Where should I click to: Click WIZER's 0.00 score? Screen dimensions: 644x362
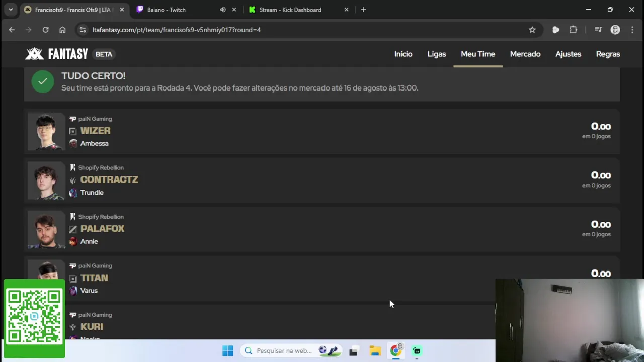[x=601, y=127]
